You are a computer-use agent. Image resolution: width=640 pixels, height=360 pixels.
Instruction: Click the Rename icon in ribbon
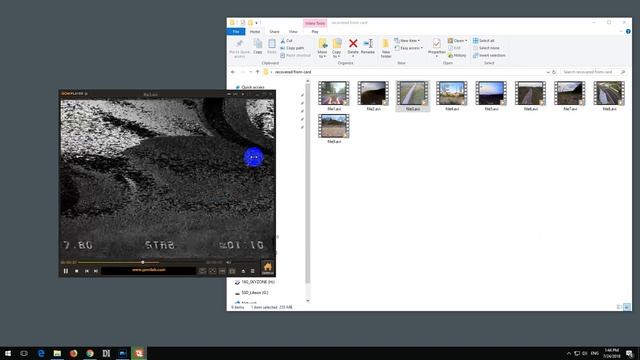[x=368, y=47]
